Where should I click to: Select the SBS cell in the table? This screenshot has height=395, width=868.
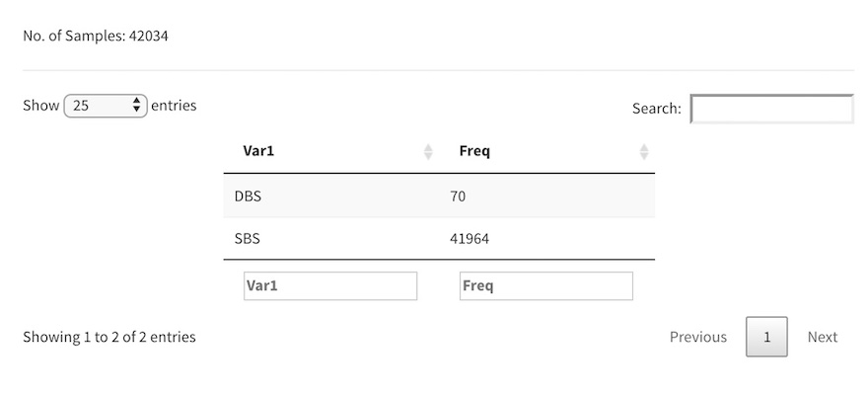tap(248, 239)
